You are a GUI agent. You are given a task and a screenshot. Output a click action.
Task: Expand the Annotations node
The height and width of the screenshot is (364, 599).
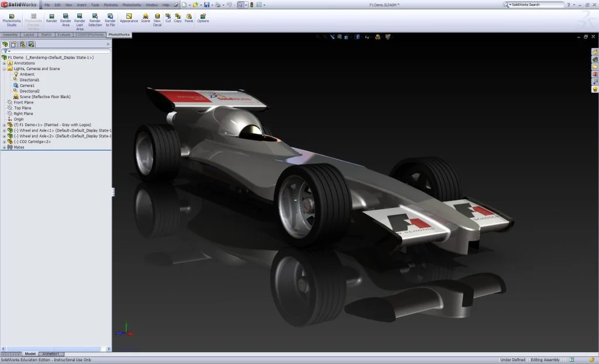tap(4, 63)
